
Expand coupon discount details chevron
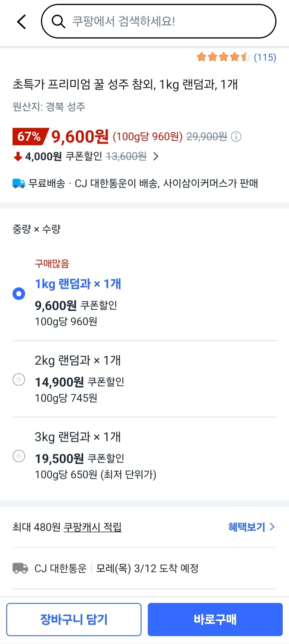156,156
